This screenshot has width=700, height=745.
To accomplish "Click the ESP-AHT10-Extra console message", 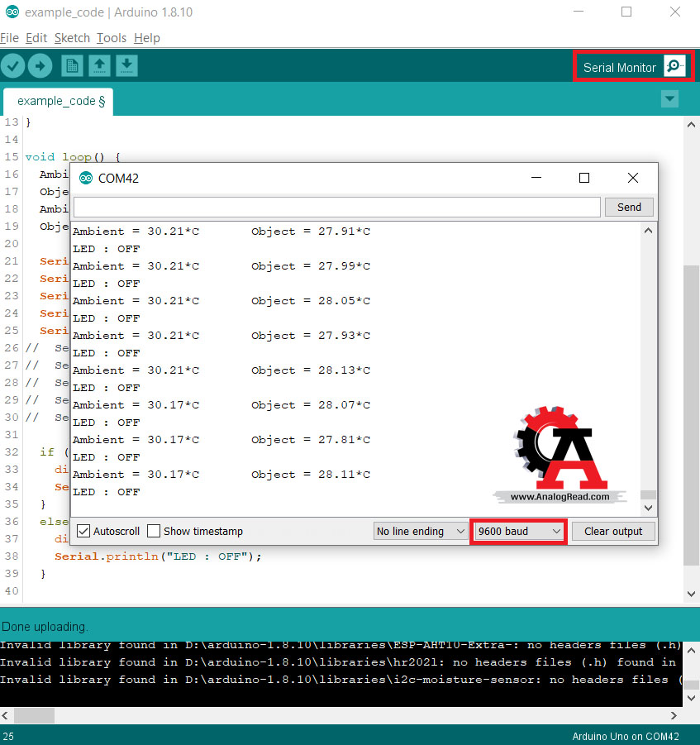I will pos(341,645).
